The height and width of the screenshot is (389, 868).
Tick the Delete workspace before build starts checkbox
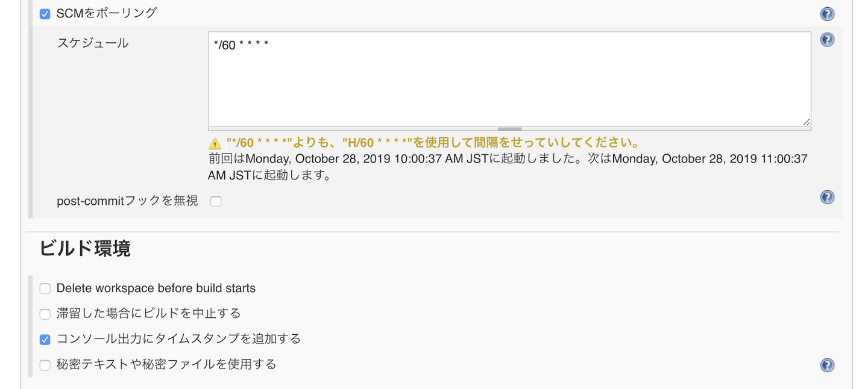click(x=45, y=288)
